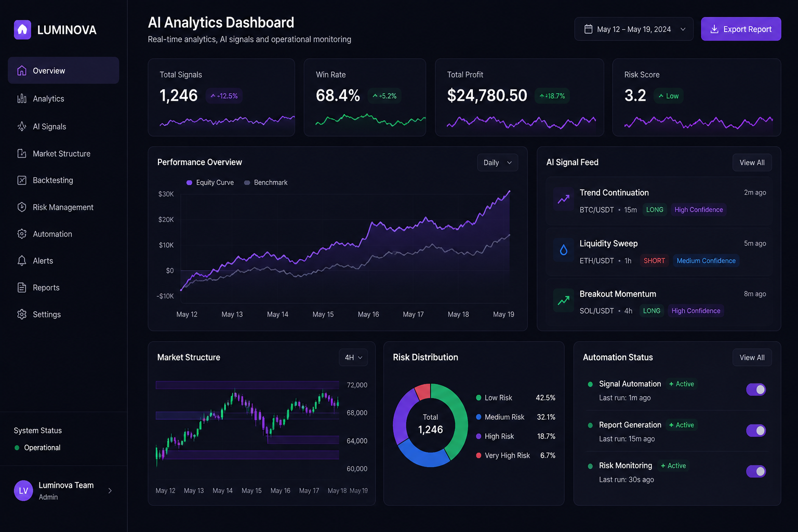Click the AI Signals sparkle icon
The image size is (798, 532).
22,126
